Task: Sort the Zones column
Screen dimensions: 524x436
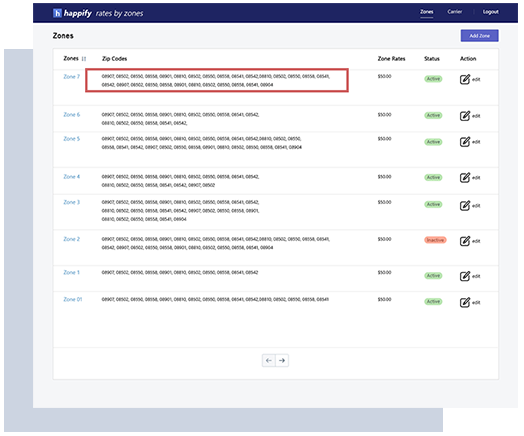Action: pyautogui.click(x=84, y=59)
